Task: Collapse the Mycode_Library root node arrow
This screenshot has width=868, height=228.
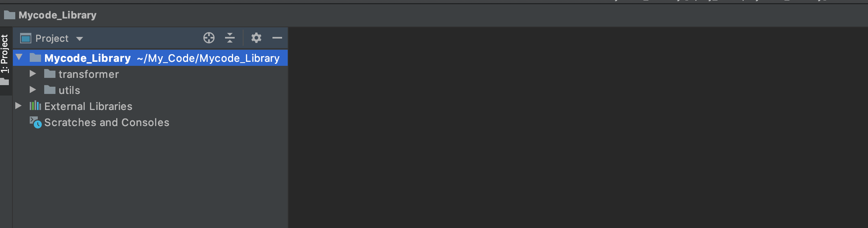Action: [x=19, y=57]
